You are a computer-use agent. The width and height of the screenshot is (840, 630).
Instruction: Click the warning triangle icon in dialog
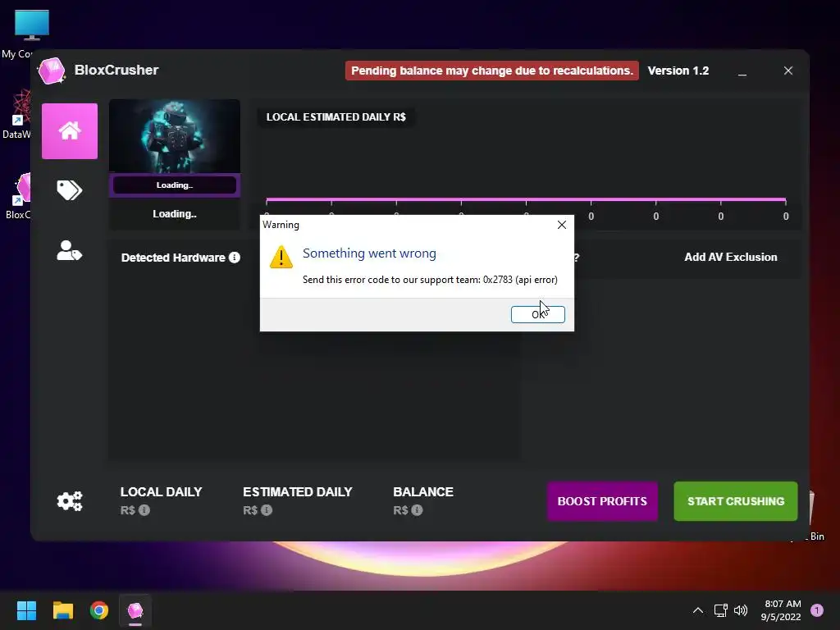[281, 257]
